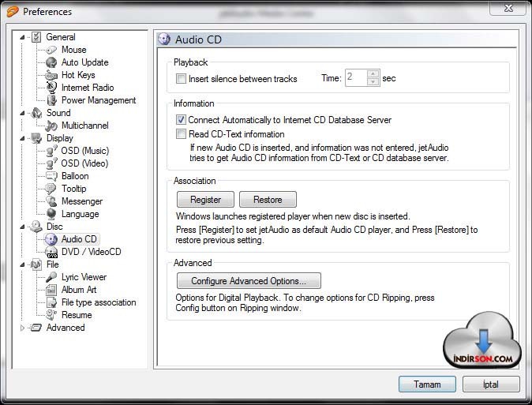Open File type association page
Viewport: 532px width, 405px height.
coord(99,302)
